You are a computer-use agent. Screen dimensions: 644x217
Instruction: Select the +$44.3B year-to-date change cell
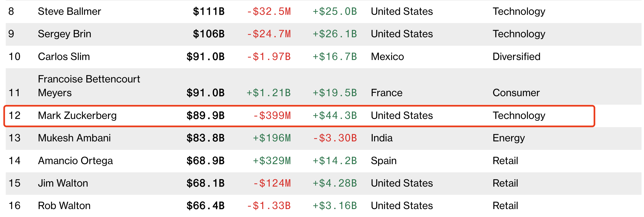coord(335,116)
